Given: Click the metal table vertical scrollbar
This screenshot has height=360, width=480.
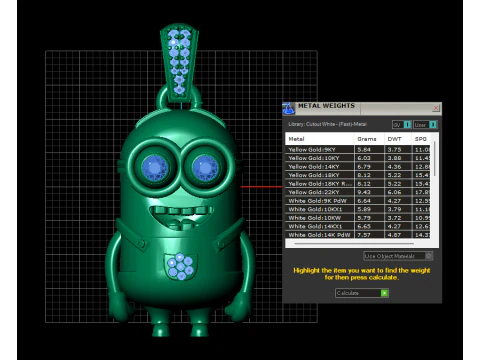Looking at the screenshot, I should (434, 159).
